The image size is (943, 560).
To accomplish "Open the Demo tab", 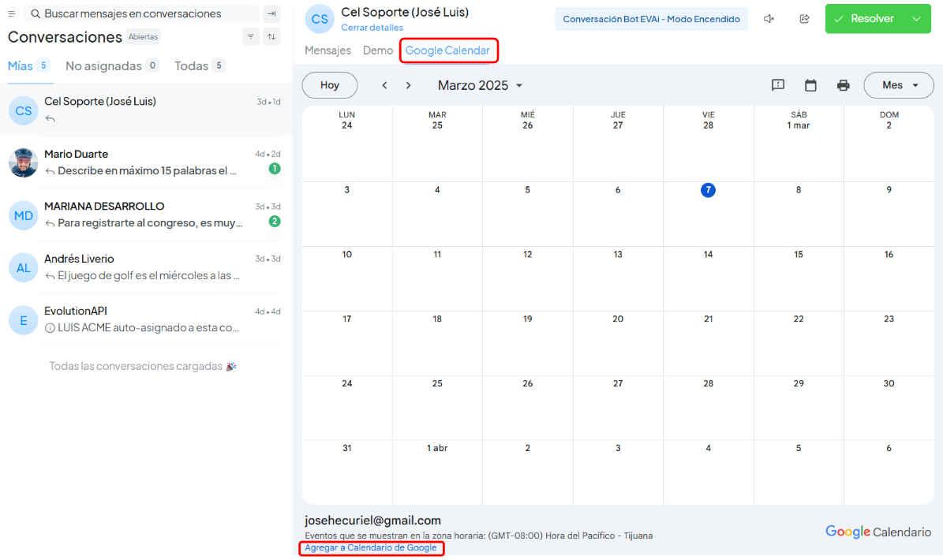I will pos(378,50).
